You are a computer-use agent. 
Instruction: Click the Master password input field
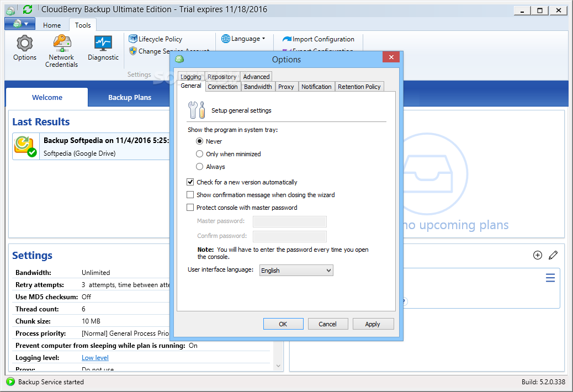pyautogui.click(x=289, y=221)
